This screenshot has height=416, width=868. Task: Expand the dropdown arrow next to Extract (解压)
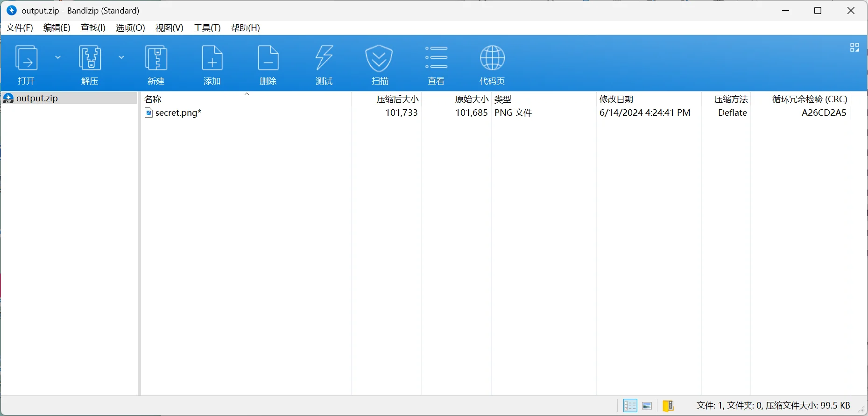[x=121, y=57]
